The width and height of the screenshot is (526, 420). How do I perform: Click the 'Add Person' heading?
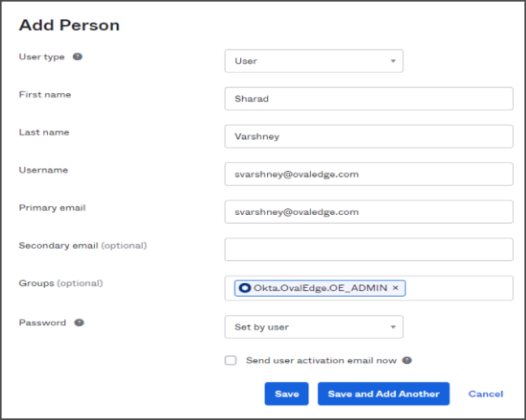pos(69,25)
